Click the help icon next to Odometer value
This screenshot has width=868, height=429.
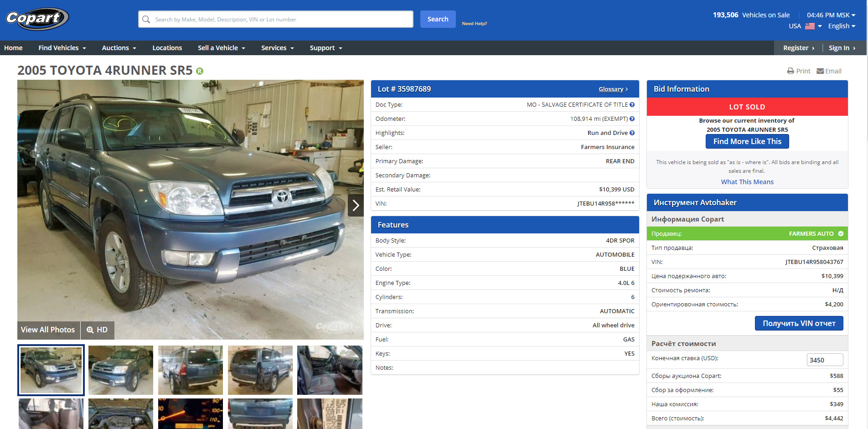(632, 119)
